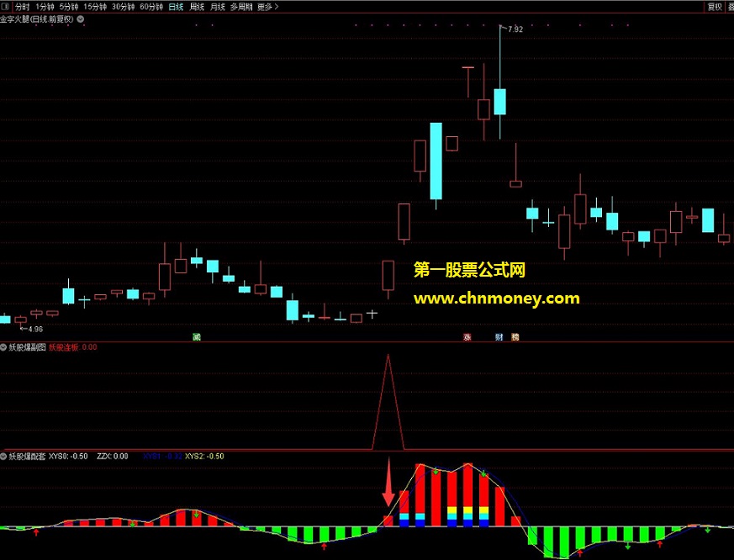Open the dropdown arrow beside 金字火腿(日线,前复权)

coord(81,19)
